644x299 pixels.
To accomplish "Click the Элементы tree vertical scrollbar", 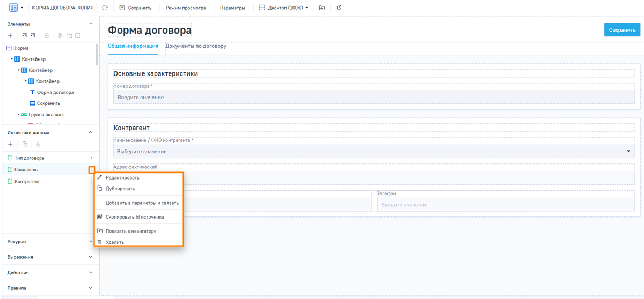I will tap(97, 54).
